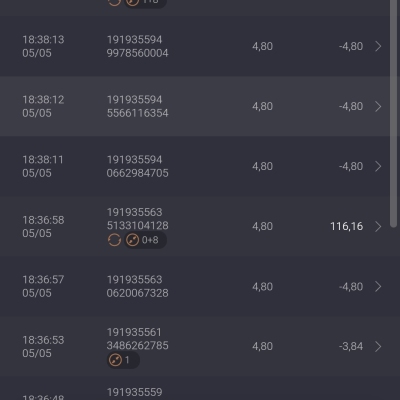
Task: Click the vertical scrollbar thumb
Action: (x=393, y=113)
